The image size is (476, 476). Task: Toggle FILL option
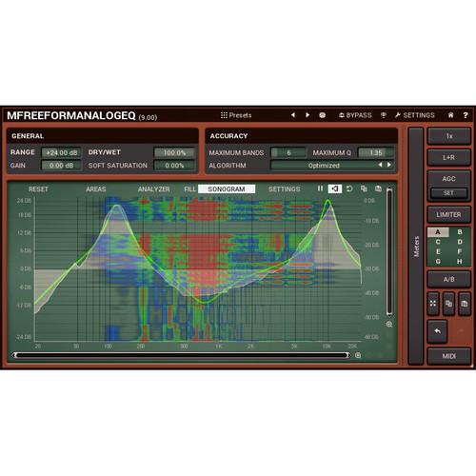(x=189, y=189)
